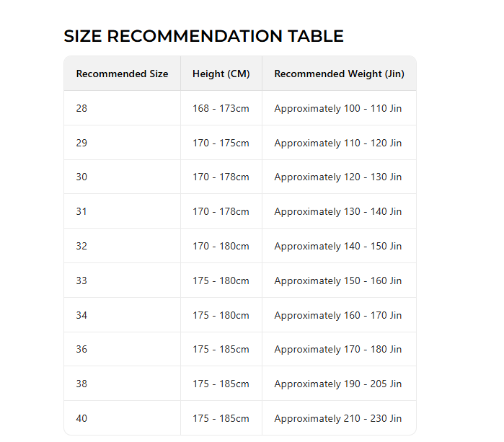Viewport: 504px width, 442px height.
Task: Click the Recommended Weight (Jin) column header
Action: click(x=339, y=74)
